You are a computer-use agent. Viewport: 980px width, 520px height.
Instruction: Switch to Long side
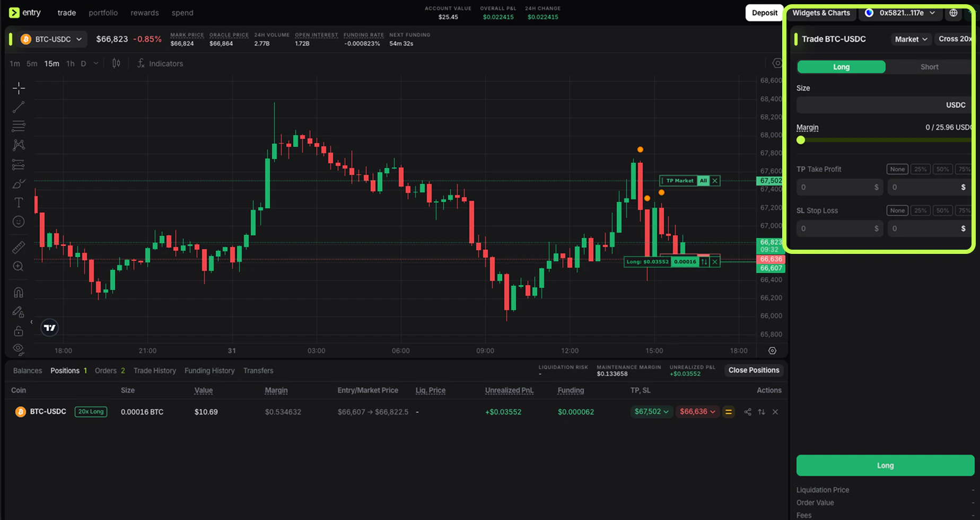pos(841,67)
